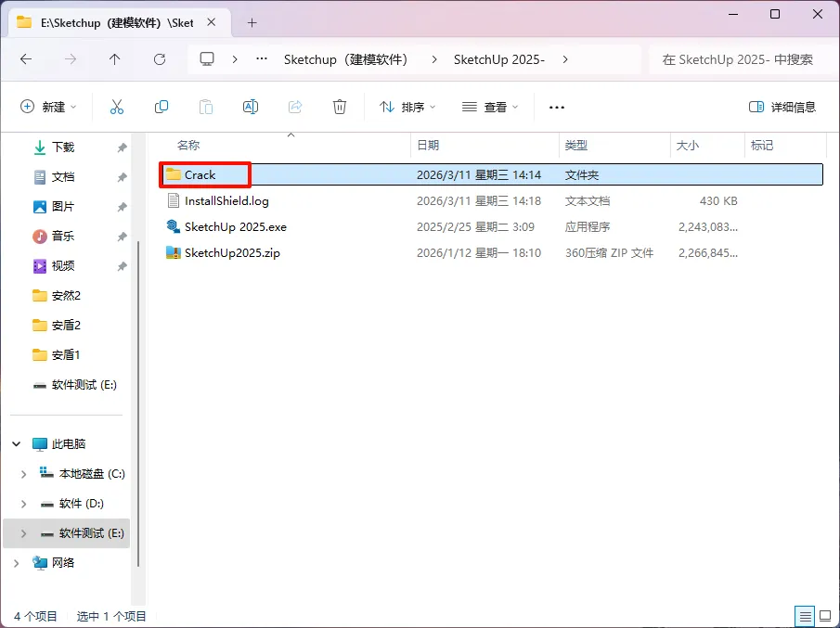
Task: Sort by the 日期 column header
Action: 428,145
